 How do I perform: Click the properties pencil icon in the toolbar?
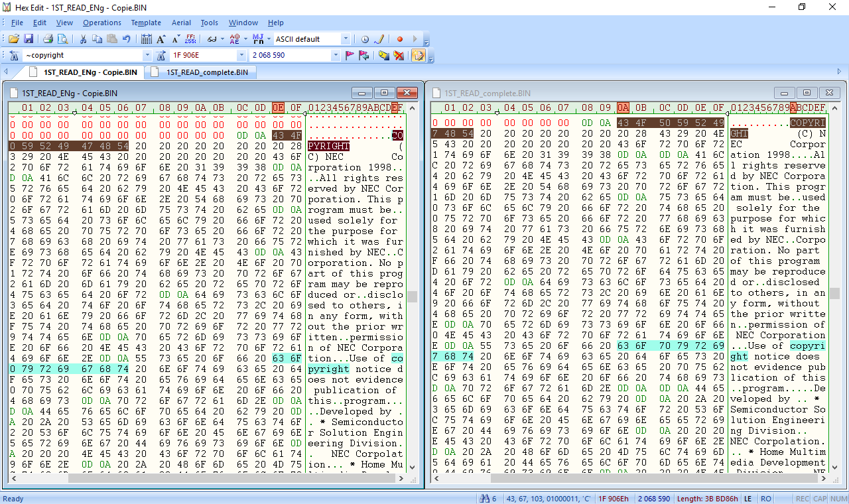coord(379,39)
